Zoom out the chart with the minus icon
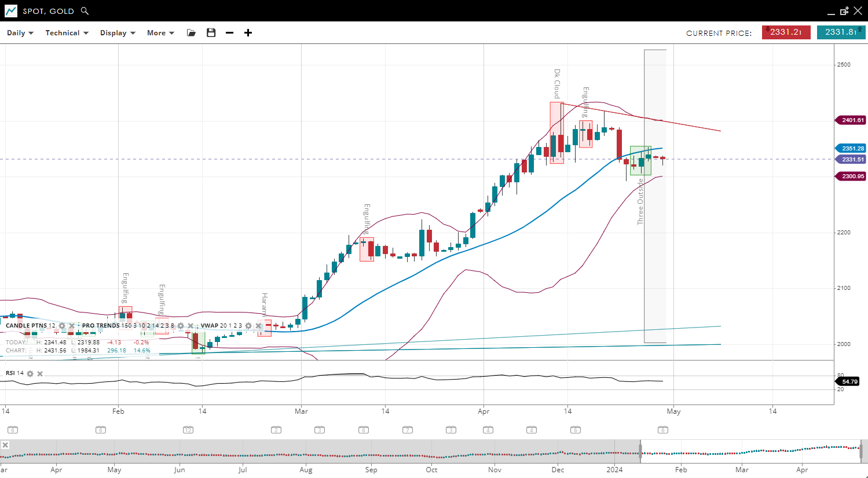Screen dimensions: 868x478 [229, 33]
